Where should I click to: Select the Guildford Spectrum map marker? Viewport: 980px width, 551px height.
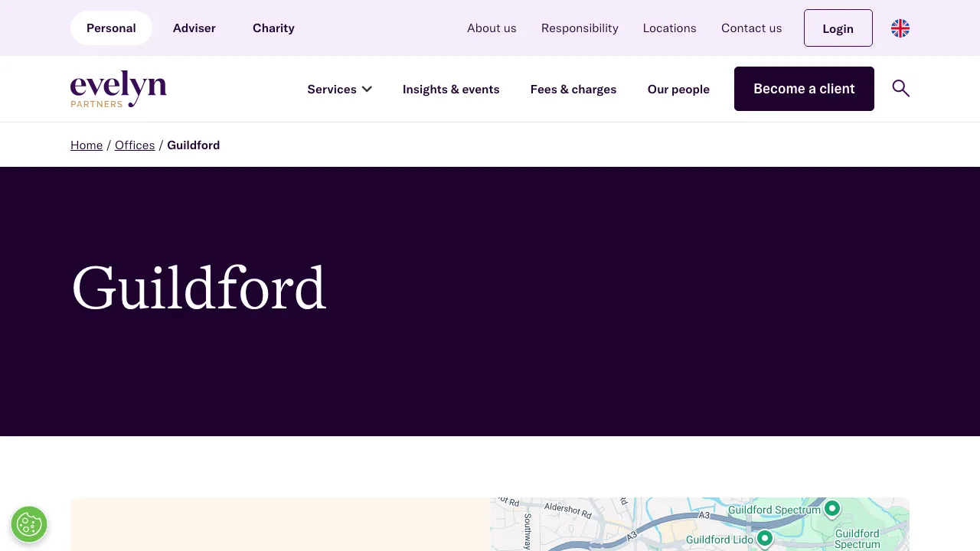(x=831, y=507)
